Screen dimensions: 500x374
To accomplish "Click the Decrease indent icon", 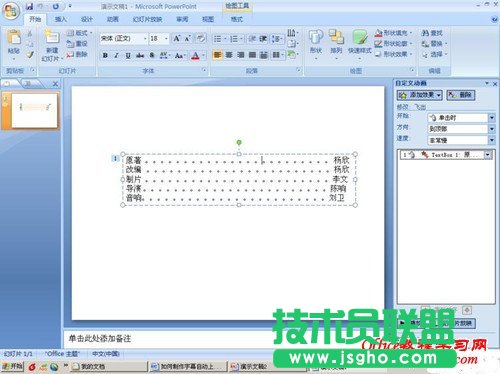I will (x=252, y=39).
